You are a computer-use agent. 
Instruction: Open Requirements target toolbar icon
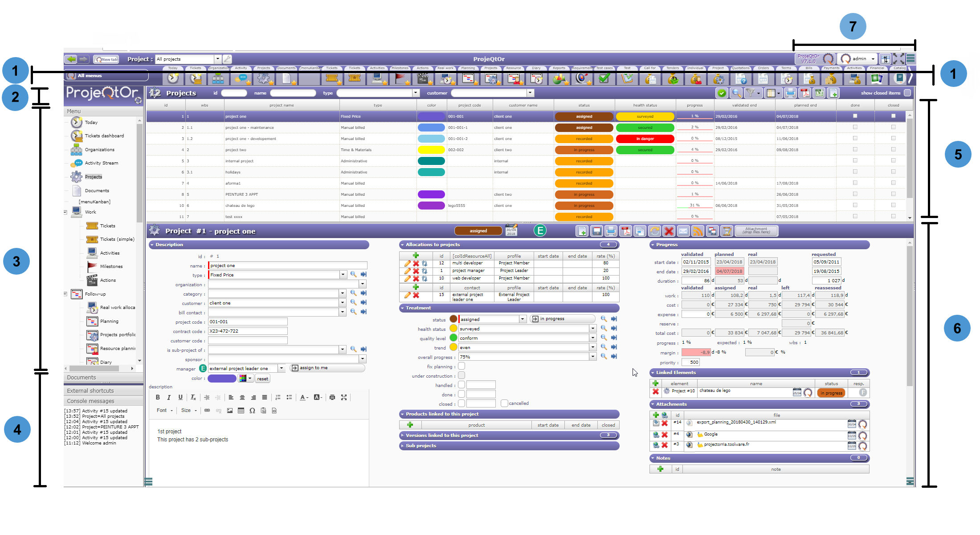[x=582, y=79]
